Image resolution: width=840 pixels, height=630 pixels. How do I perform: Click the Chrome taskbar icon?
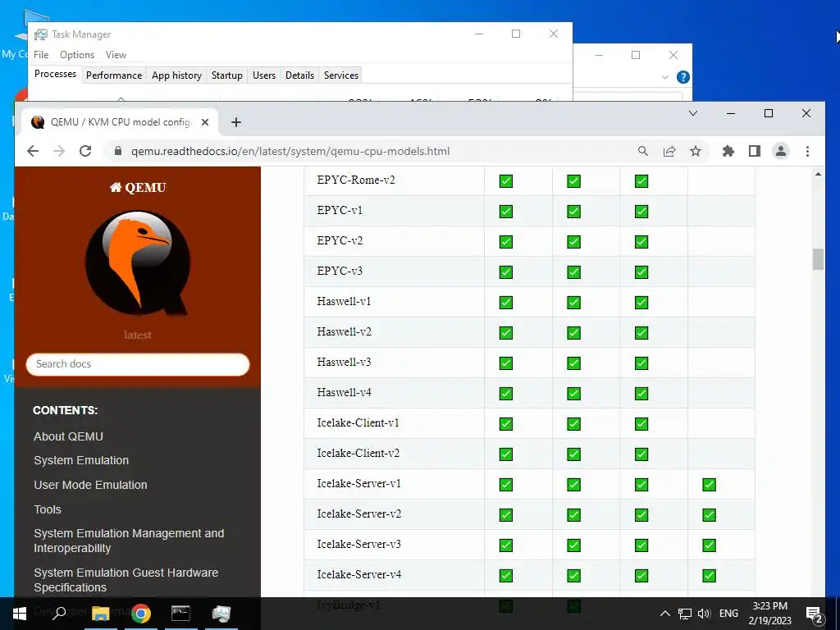tap(141, 614)
